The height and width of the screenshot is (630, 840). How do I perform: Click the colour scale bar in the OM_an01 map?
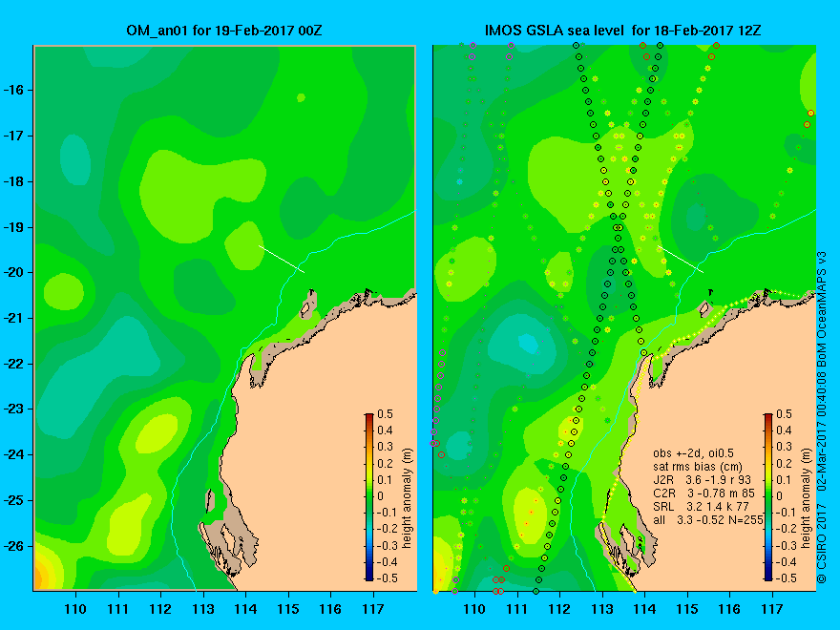[369, 497]
